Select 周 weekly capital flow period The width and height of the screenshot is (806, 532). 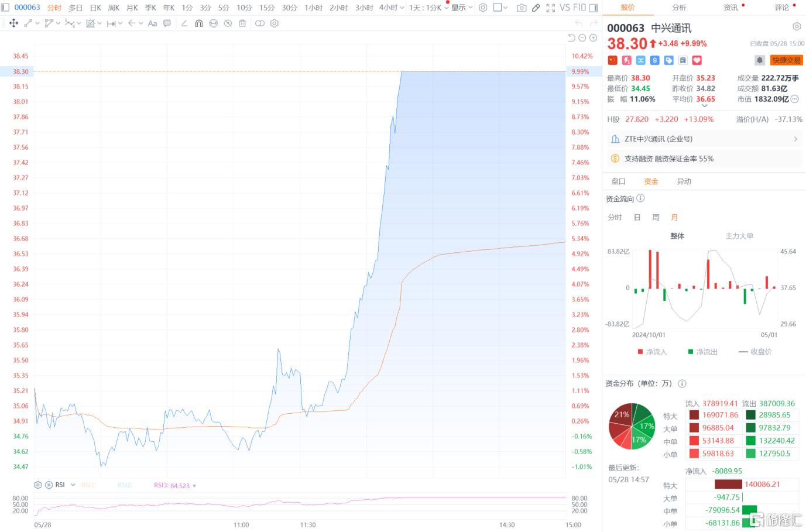point(656,217)
